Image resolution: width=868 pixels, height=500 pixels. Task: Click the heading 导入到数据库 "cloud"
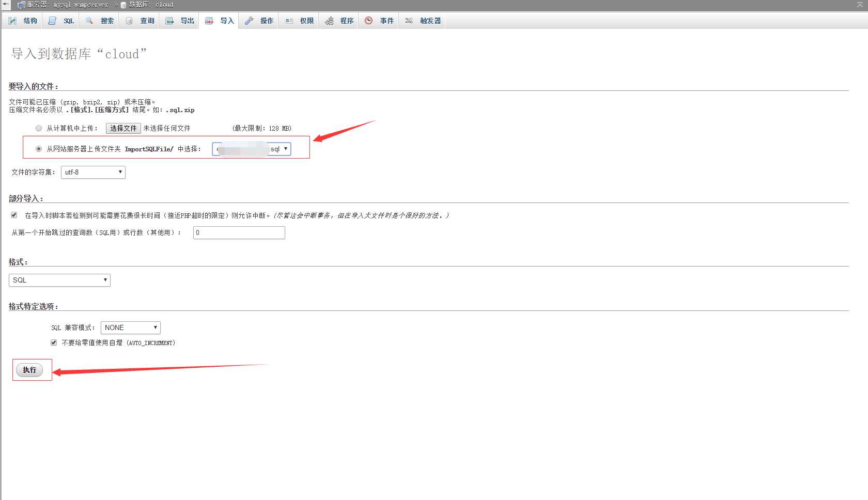point(79,54)
